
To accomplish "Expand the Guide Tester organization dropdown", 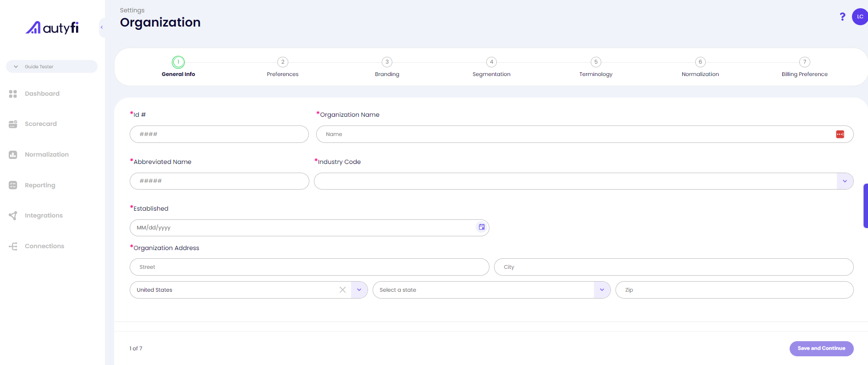I will coord(52,66).
